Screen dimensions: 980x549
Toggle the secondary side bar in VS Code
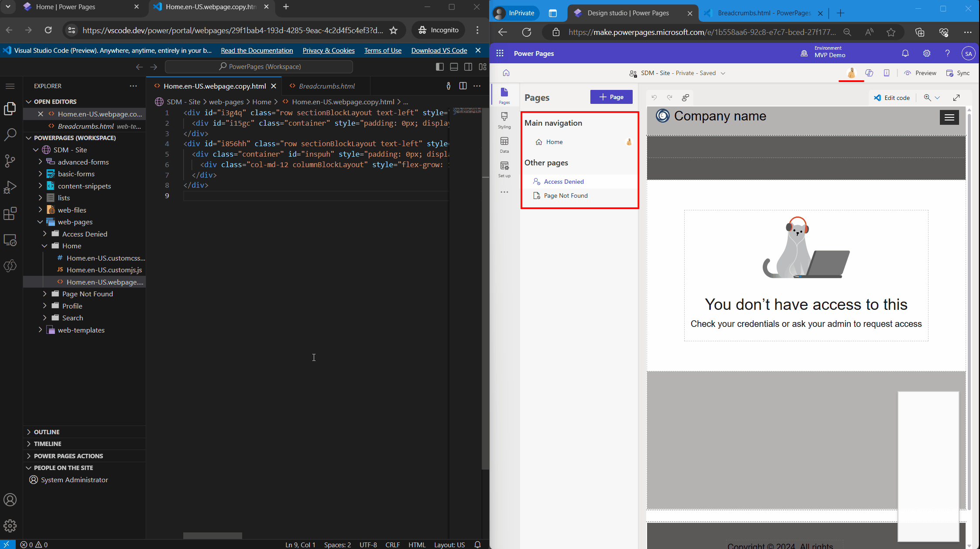[x=468, y=66]
